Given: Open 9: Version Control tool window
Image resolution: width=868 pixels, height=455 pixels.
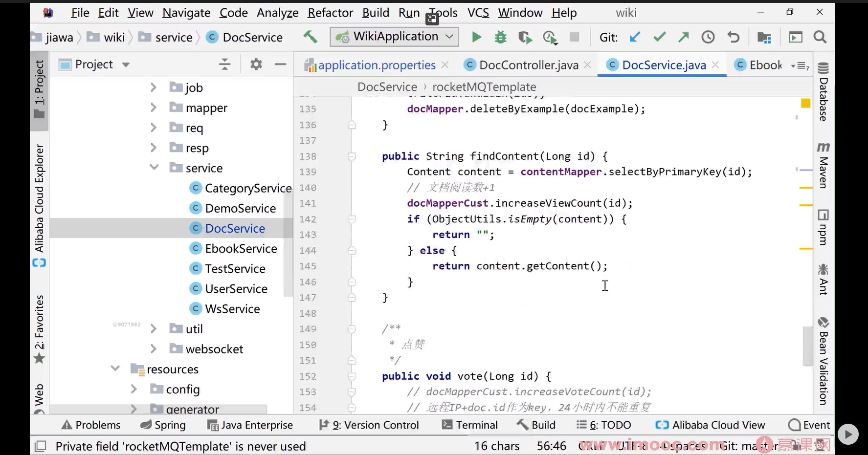Looking at the screenshot, I should (369, 425).
